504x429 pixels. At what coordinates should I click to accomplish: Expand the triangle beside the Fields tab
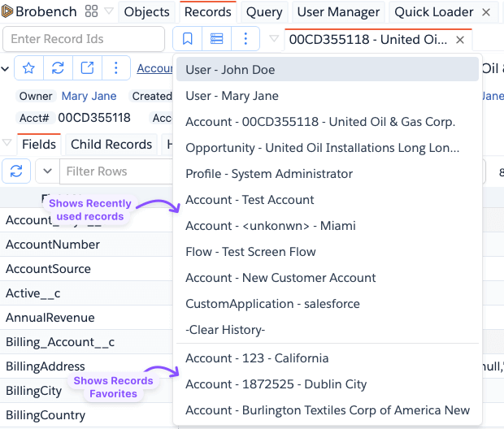[x=7, y=143]
